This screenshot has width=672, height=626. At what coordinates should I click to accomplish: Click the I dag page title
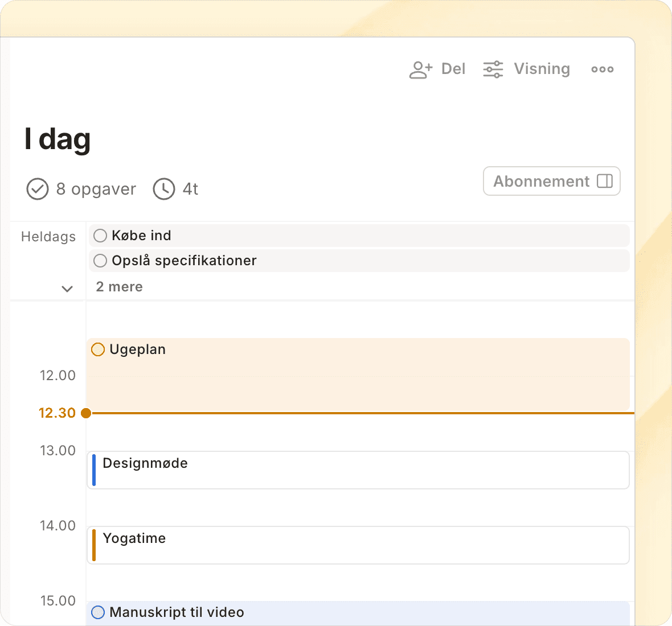[58, 139]
